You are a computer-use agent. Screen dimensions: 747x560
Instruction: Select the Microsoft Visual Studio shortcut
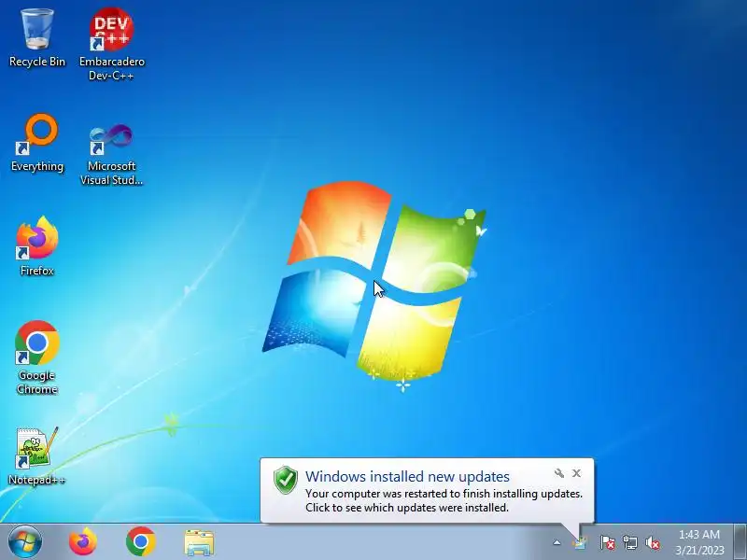pyautogui.click(x=111, y=153)
